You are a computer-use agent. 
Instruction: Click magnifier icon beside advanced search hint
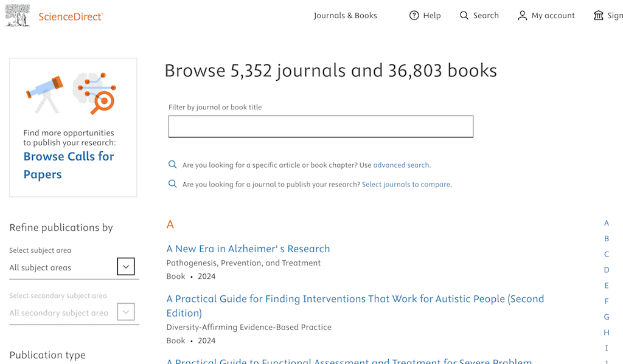coord(173,165)
